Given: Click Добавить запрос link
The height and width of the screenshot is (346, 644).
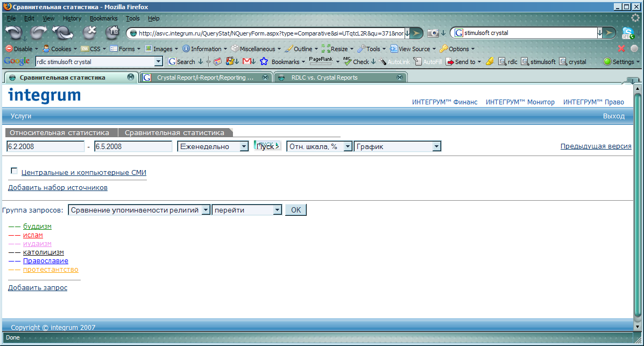Looking at the screenshot, I should pos(38,288).
